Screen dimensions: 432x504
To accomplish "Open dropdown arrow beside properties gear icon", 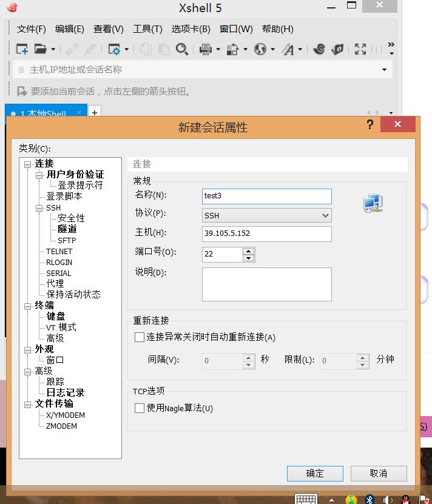I will 126,50.
